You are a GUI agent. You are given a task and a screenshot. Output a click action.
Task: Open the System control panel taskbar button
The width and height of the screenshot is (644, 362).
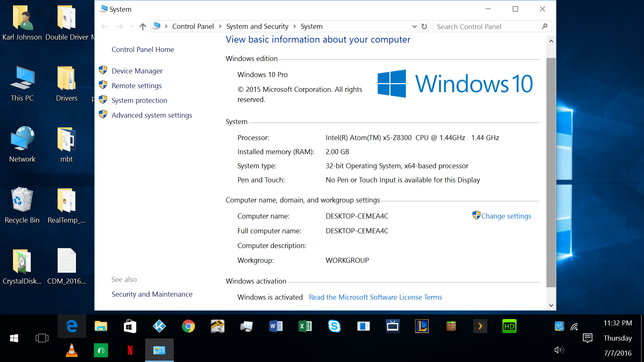point(159,350)
